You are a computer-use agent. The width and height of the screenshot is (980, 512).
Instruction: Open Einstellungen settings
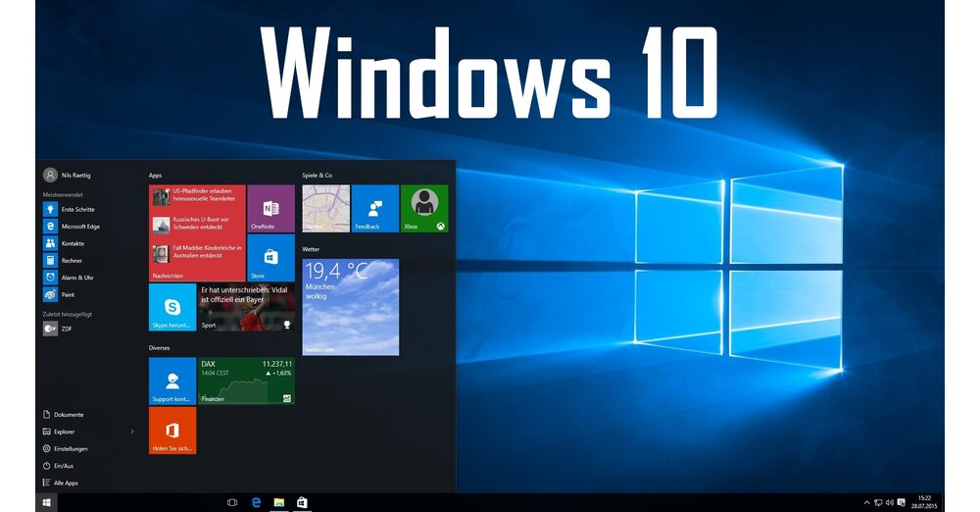tap(65, 449)
